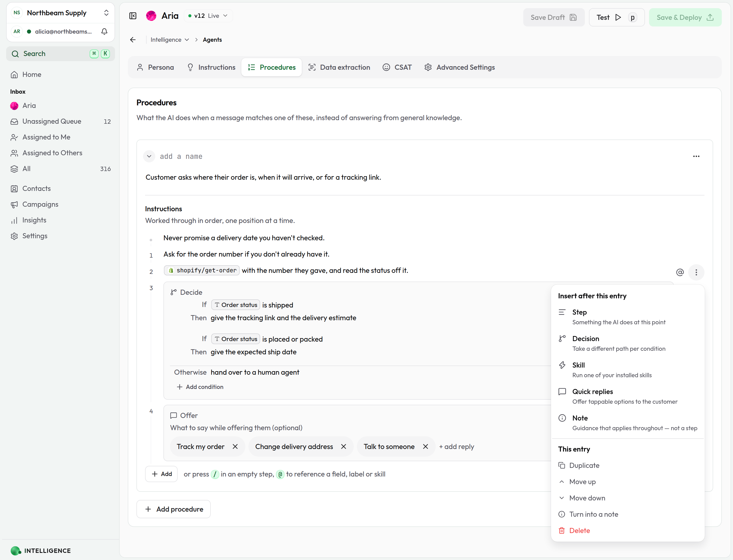Remove the Talk to someone reply
Image resolution: width=733 pixels, height=560 pixels.
(x=425, y=446)
